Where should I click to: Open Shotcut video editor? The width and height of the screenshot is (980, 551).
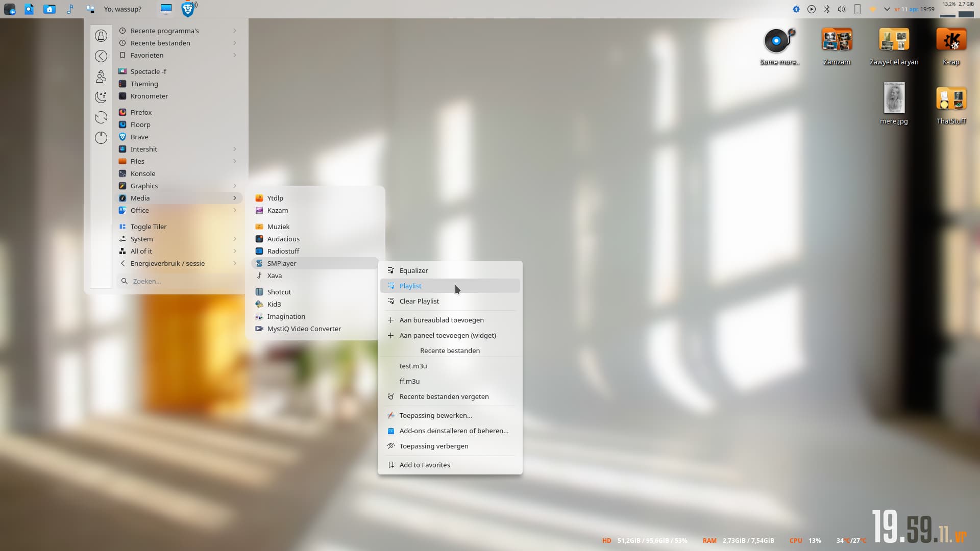pyautogui.click(x=315, y=292)
